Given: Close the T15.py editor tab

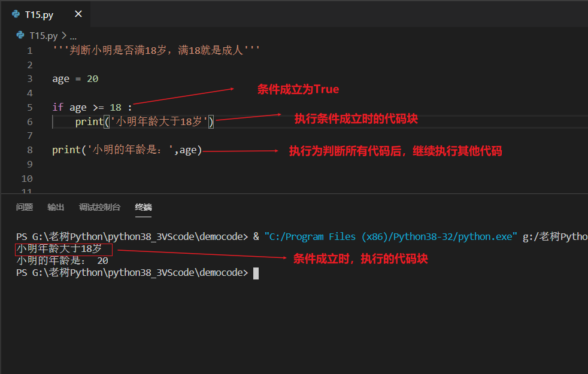Looking at the screenshot, I should tap(78, 14).
